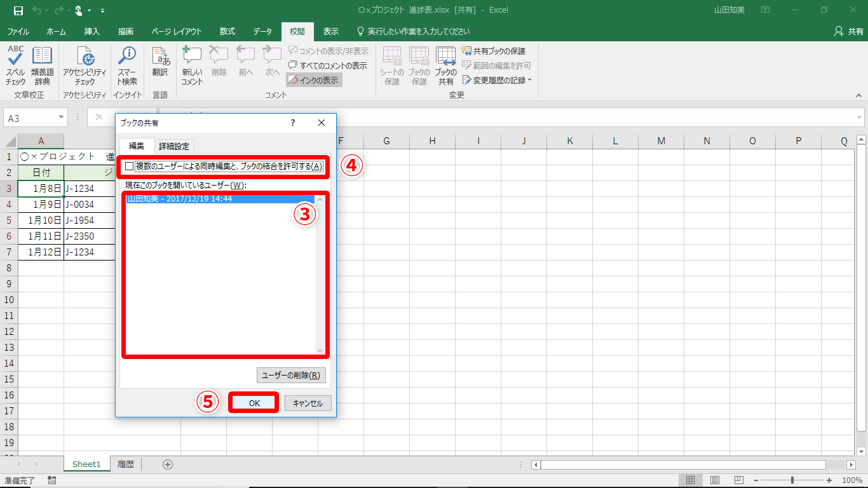Click the delete comment (削除) icon
This screenshot has width=868, height=488.
pos(219,62)
